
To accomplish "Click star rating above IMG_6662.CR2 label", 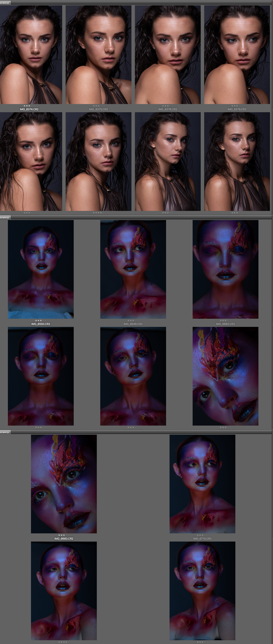I will pyautogui.click(x=225, y=320).
